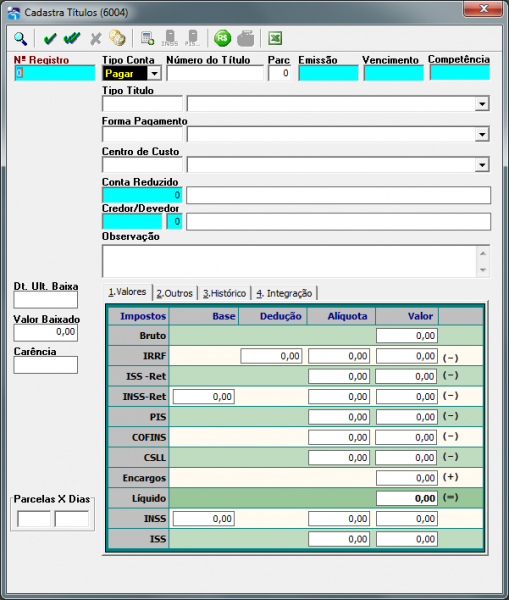Screen dimensions: 509x600
Task: Click the magnifying glass search icon
Action: (20, 39)
